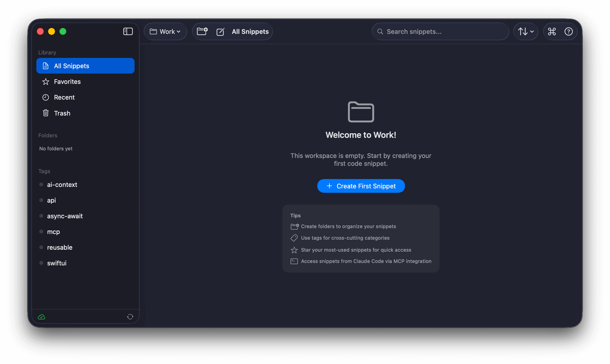
Task: Open the Recent section
Action: (64, 97)
